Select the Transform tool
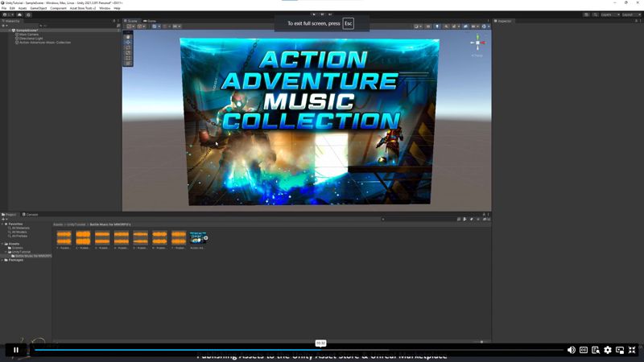This screenshot has width=644, height=362. pyautogui.click(x=128, y=64)
